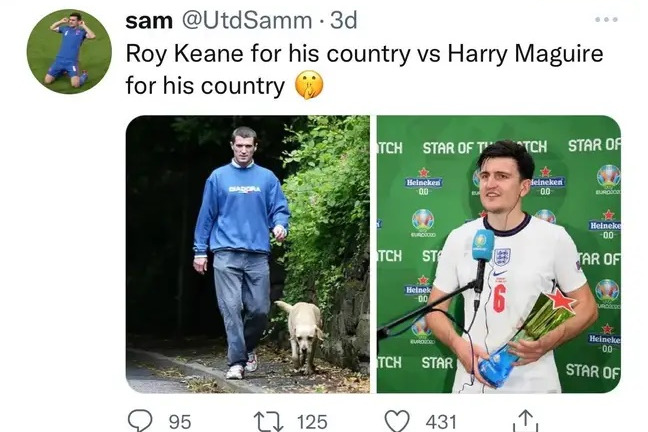The image size is (648, 432).
Task: Click the 125 retweets count
Action: (313, 421)
